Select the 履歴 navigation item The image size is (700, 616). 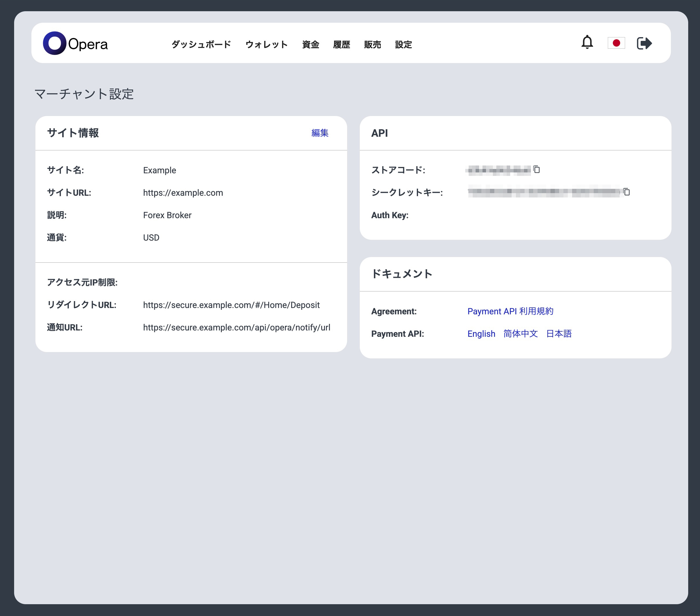[341, 45]
